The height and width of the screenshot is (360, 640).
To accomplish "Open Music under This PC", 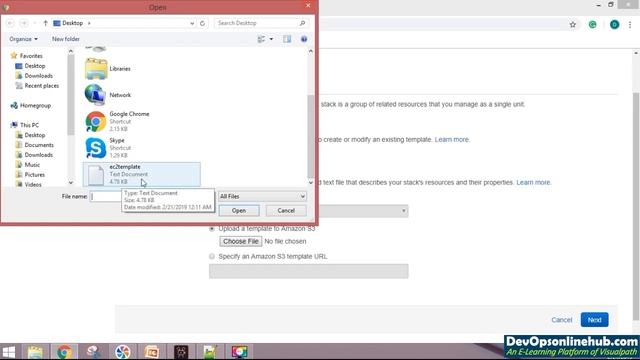I will 32,165.
